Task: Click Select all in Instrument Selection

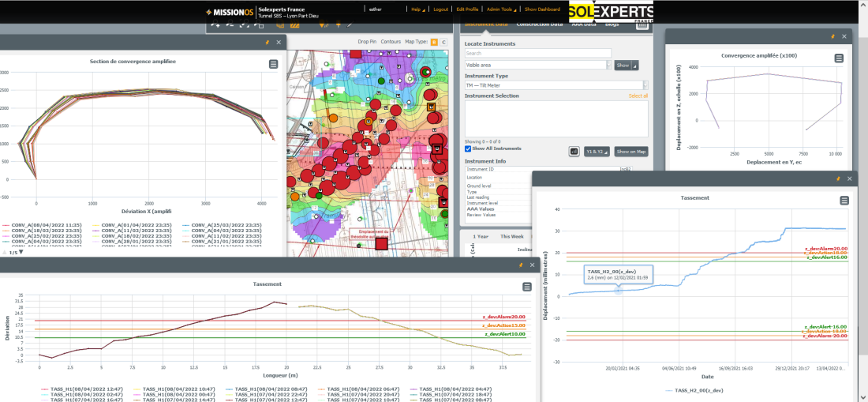Action: pos(638,96)
